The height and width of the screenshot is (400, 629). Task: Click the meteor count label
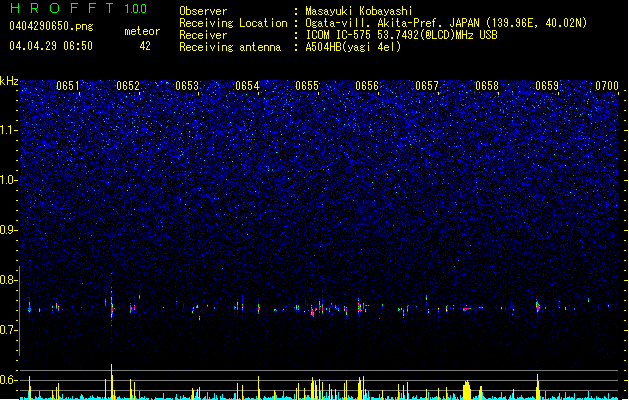click(142, 31)
